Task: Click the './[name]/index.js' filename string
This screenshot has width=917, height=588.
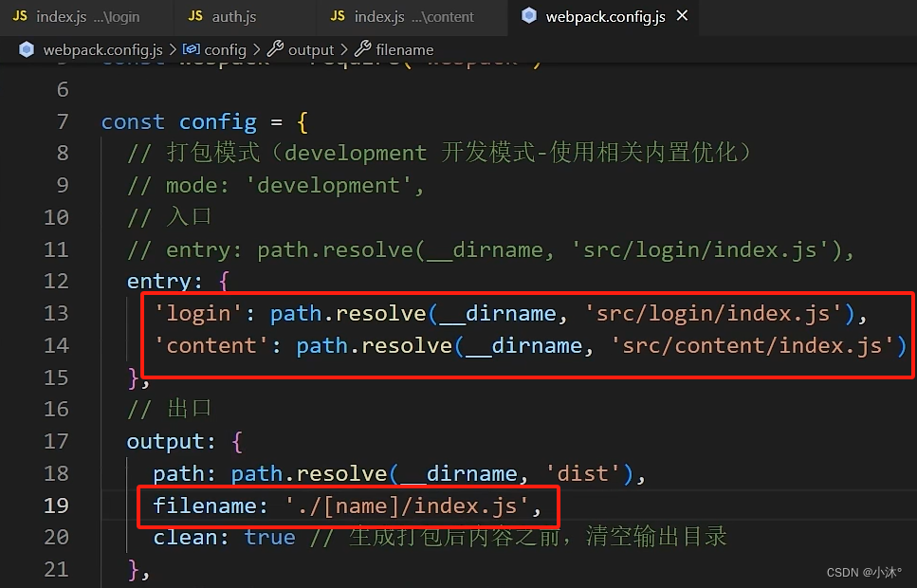Action: 408,505
